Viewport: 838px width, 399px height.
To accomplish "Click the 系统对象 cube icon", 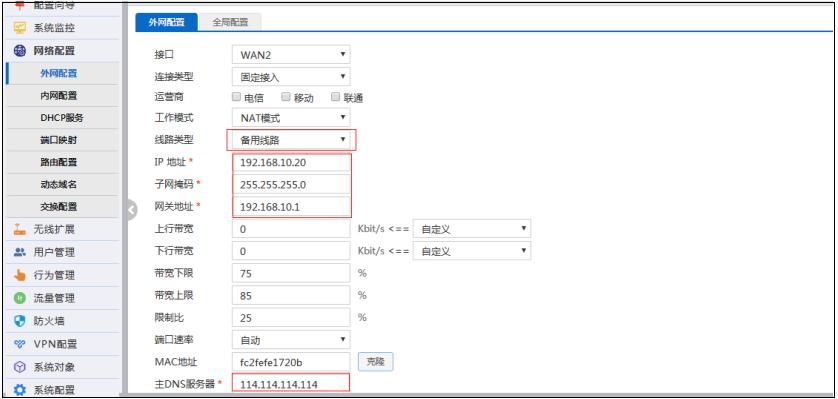I will pos(19,367).
